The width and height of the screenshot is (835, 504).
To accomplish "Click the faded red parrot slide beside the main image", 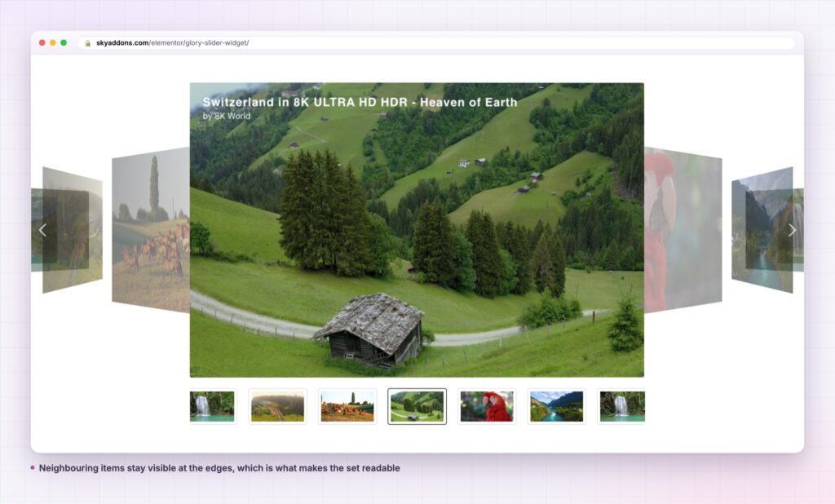I will 683,230.
